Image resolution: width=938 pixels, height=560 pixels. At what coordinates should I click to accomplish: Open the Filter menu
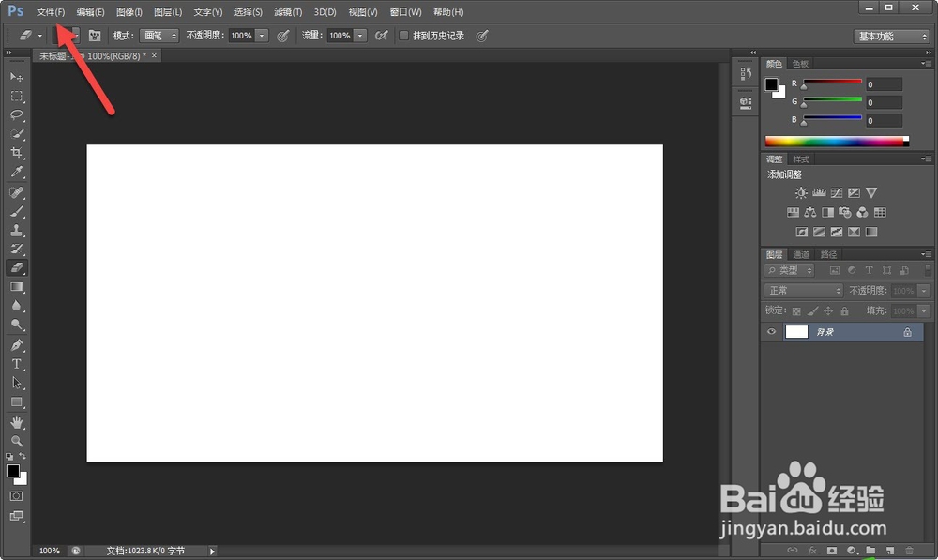(x=288, y=12)
